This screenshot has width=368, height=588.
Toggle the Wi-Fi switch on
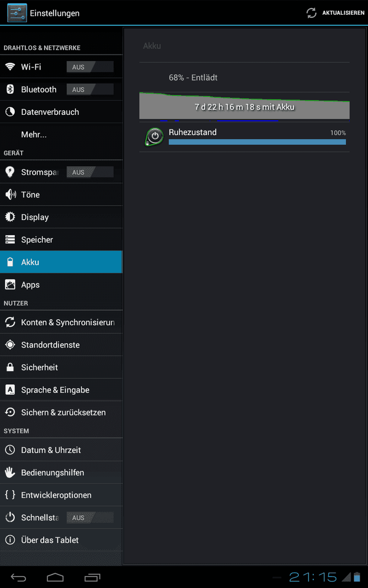point(90,67)
